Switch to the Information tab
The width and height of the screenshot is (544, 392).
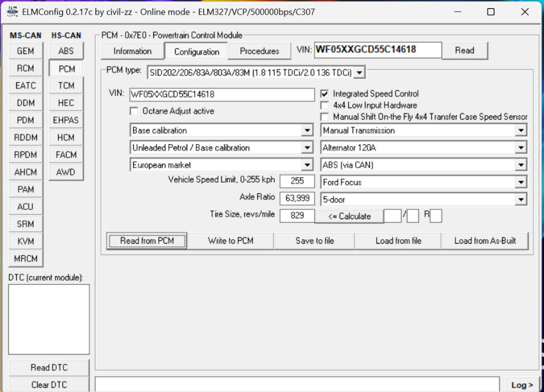point(132,51)
